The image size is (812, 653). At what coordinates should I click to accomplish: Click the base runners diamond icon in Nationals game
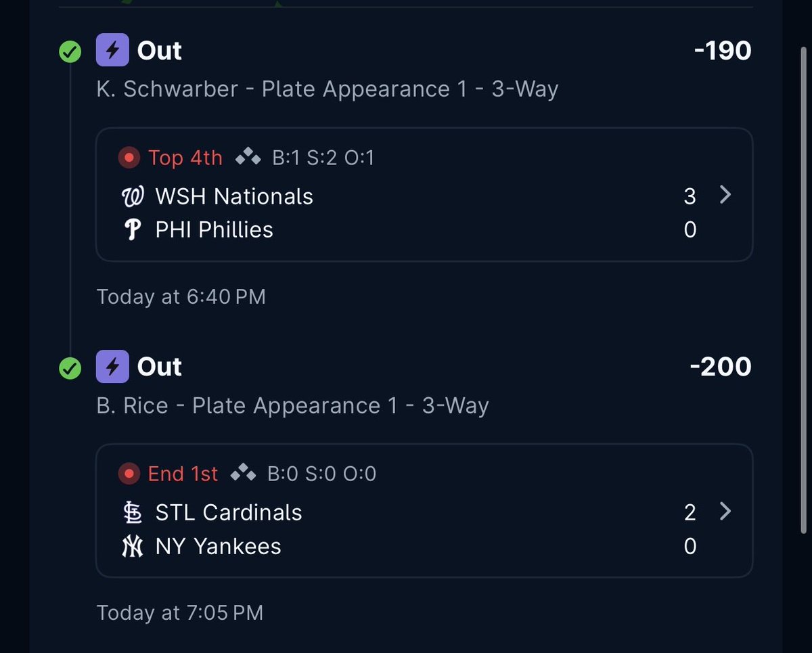tap(248, 158)
